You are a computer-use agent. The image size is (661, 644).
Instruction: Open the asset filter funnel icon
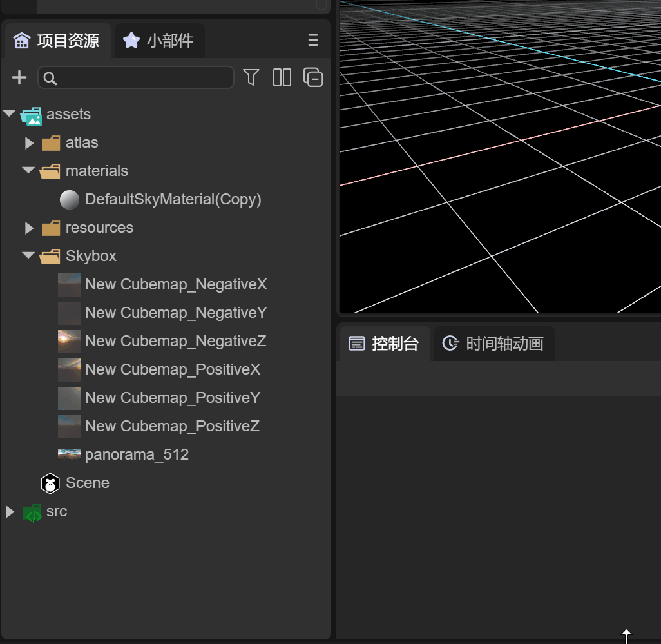tap(251, 78)
